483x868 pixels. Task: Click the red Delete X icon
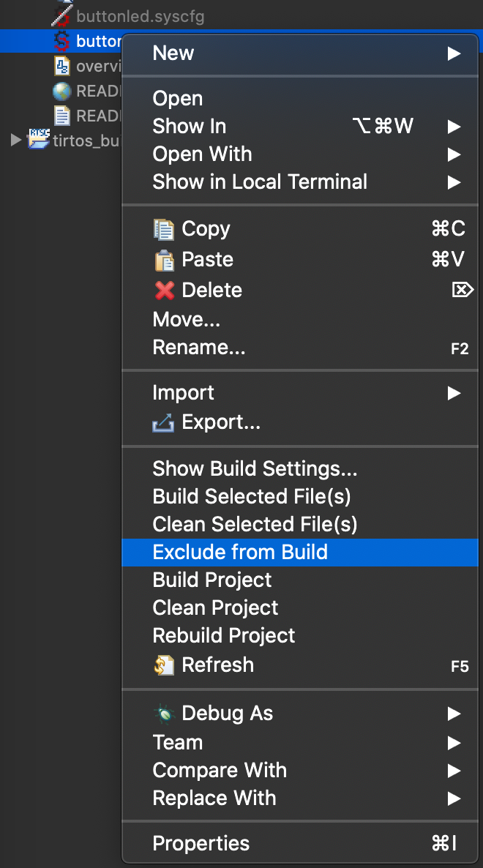165,291
